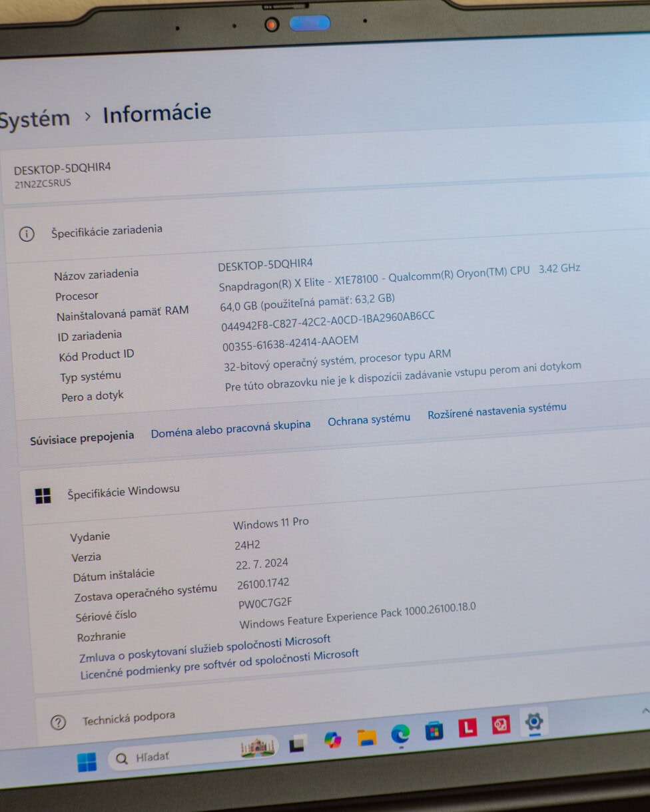This screenshot has height=812, width=650.
Task: Open the Ochrana systému link
Action: pos(369,419)
